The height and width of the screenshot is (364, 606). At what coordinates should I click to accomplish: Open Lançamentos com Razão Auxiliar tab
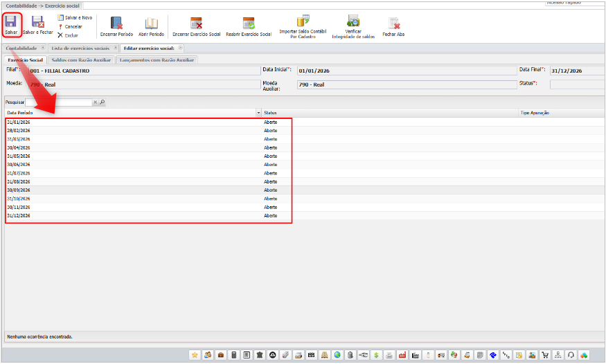pyautogui.click(x=156, y=60)
